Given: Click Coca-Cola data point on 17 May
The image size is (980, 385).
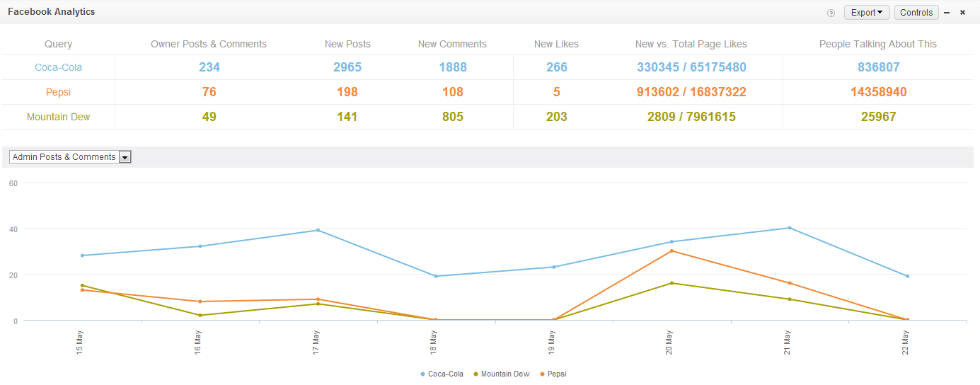Looking at the screenshot, I should (x=318, y=230).
